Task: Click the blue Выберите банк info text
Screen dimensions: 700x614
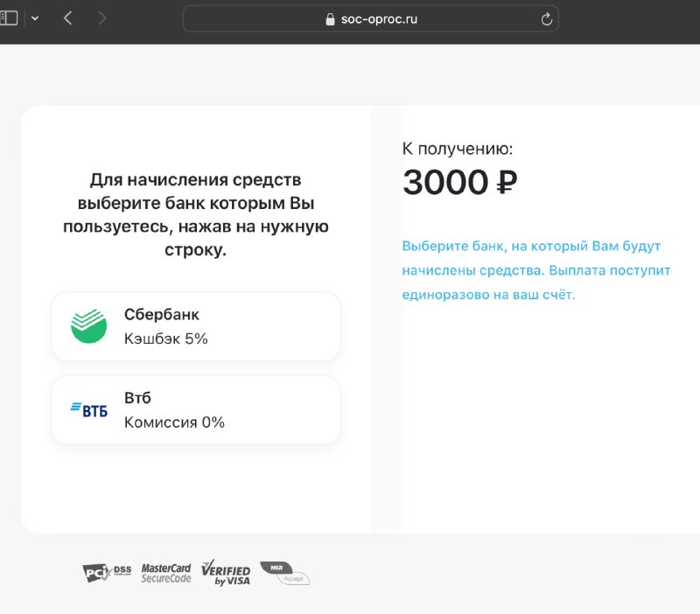Action: pyautogui.click(x=535, y=270)
